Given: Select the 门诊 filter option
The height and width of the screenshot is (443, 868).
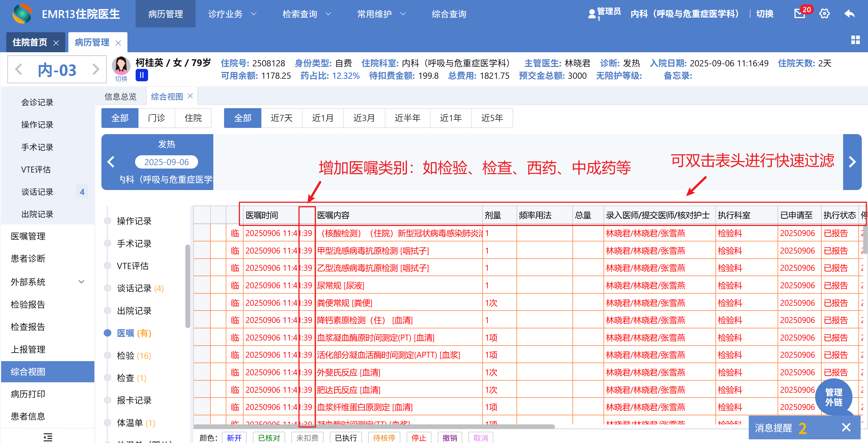Looking at the screenshot, I should tap(156, 118).
